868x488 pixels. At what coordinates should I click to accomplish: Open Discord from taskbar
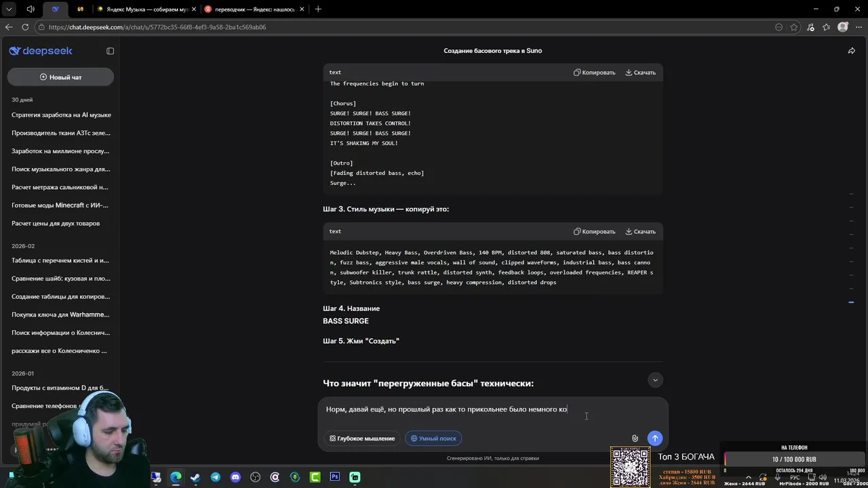[x=235, y=477]
